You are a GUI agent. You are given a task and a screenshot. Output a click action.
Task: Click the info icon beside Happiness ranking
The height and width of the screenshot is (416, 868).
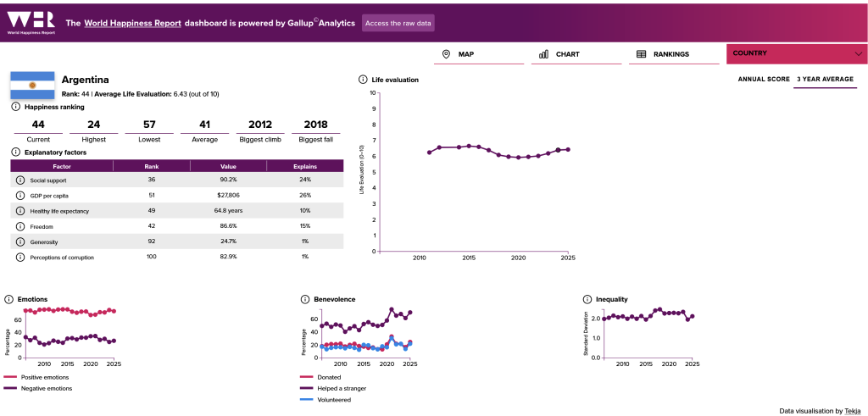click(15, 107)
